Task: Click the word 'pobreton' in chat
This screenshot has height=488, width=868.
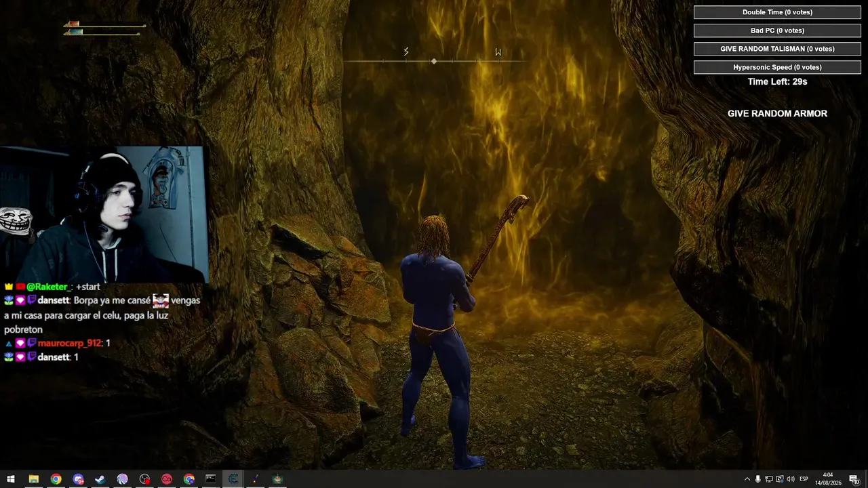Action: click(23, 329)
